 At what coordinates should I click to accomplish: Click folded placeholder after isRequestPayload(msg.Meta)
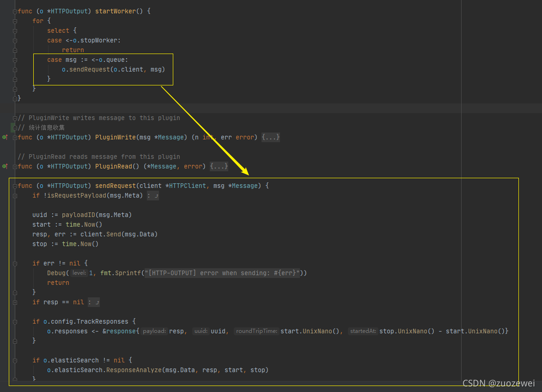pos(153,195)
